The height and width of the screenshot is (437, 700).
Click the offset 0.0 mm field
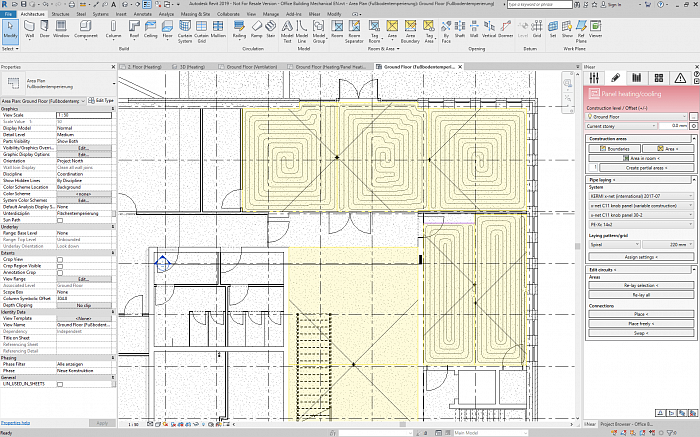pos(674,126)
